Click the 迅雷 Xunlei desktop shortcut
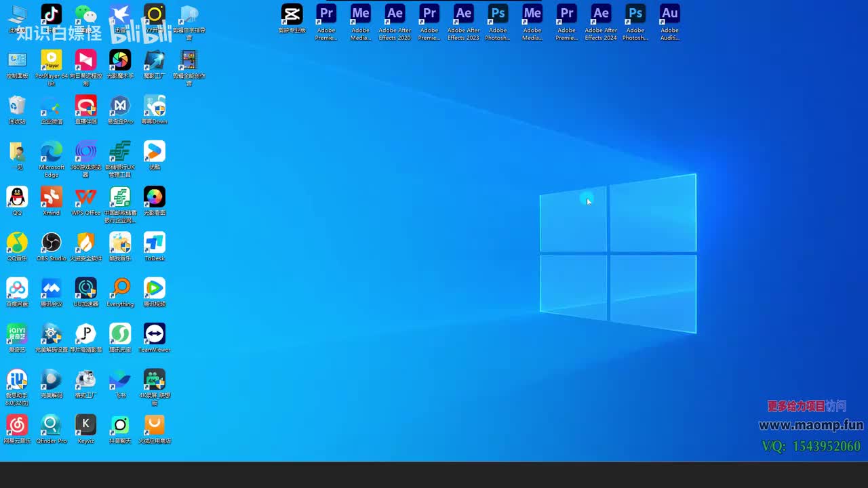The width and height of the screenshot is (868, 488). point(120,14)
